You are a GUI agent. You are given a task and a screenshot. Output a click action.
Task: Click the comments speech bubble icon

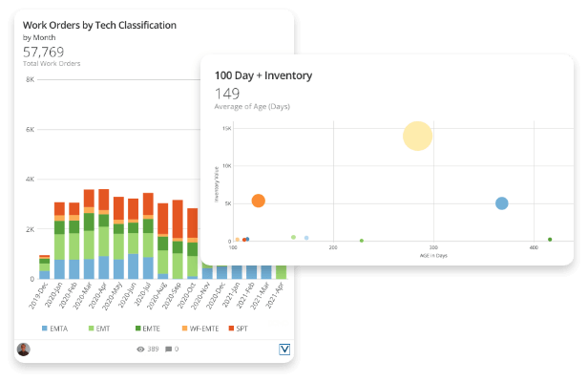click(169, 350)
